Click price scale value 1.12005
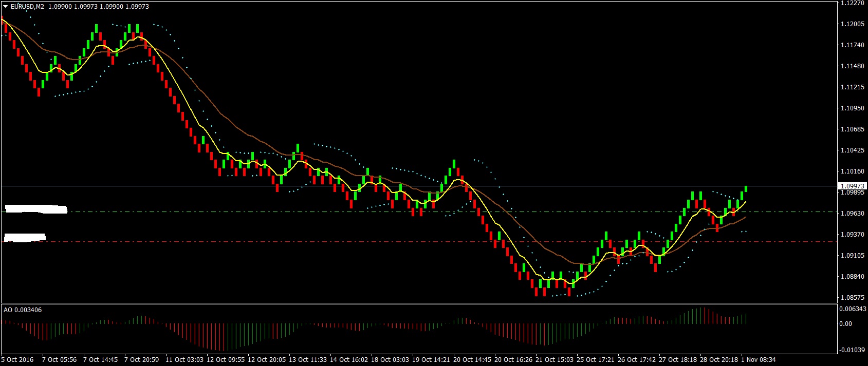868x366 pixels. pos(853,24)
